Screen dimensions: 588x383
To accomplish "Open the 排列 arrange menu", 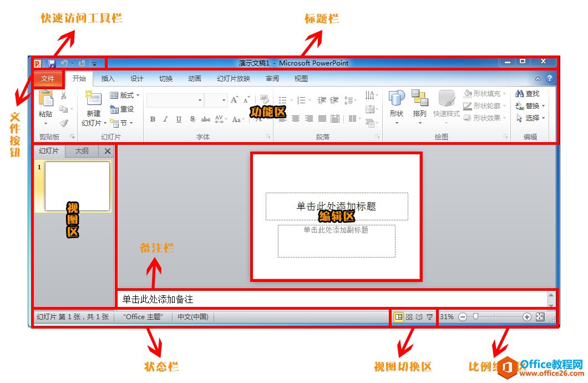I will (x=419, y=107).
